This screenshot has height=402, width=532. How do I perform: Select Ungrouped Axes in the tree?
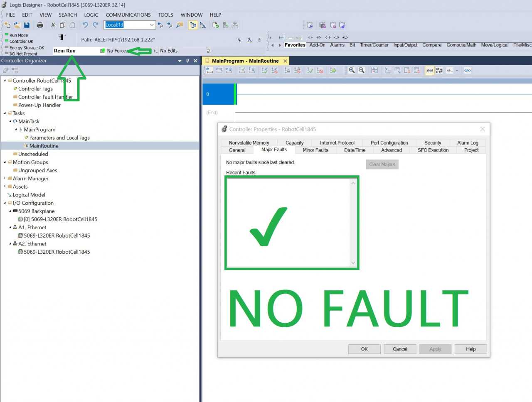tap(37, 170)
